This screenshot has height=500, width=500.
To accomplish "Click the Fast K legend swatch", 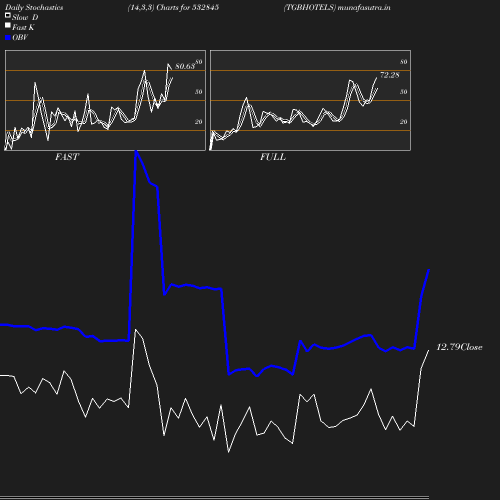I will tap(8, 25).
